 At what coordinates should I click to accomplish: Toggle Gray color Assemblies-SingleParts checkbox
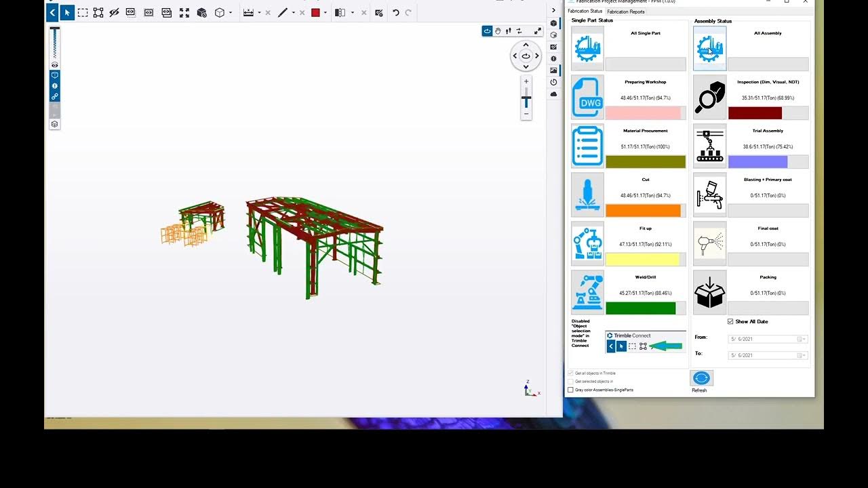point(570,390)
